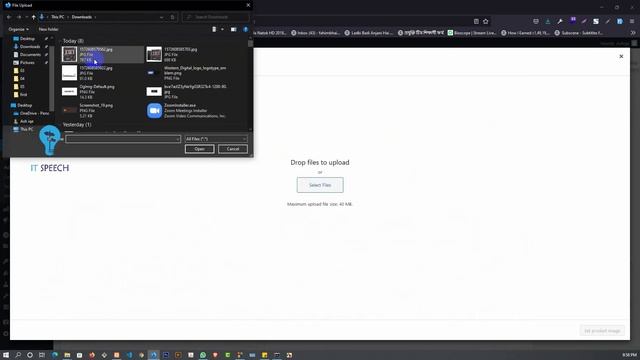The width and height of the screenshot is (640, 360).
Task: Click the Back arrow in File Upload dialog
Action: (9, 17)
